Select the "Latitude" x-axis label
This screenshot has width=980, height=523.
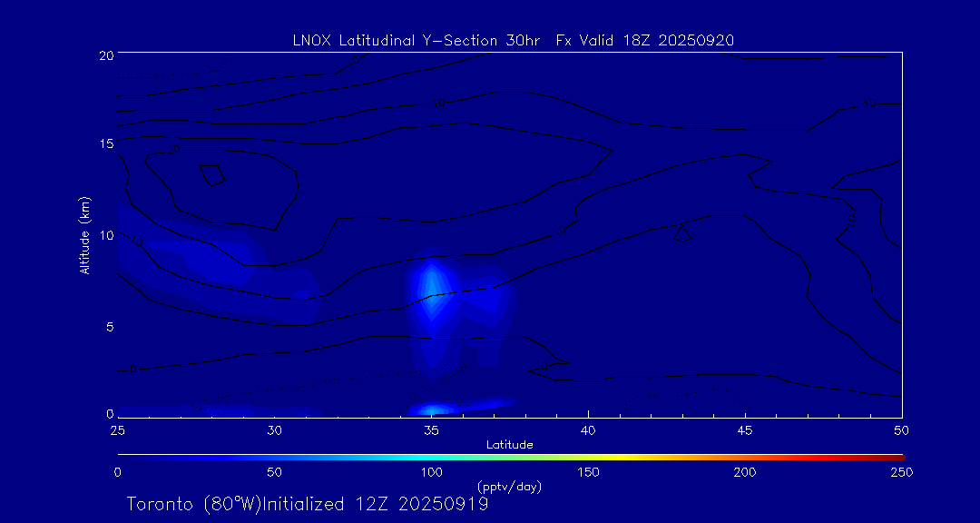coord(510,445)
